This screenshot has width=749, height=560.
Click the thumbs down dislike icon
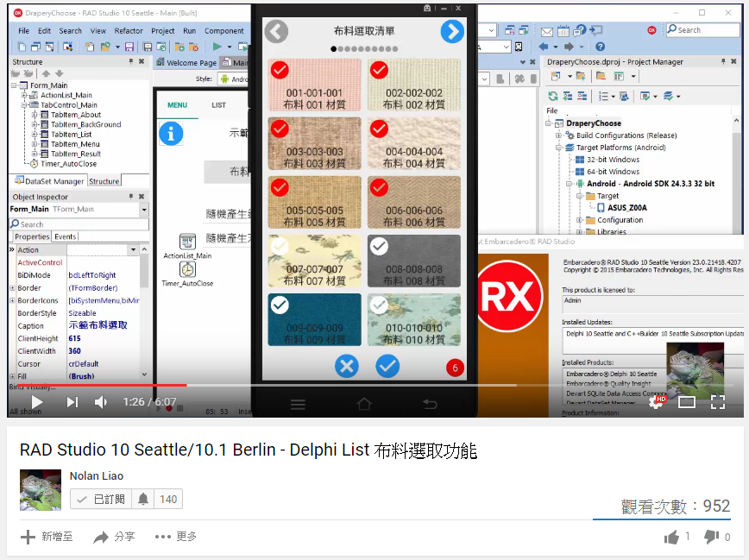tap(711, 537)
